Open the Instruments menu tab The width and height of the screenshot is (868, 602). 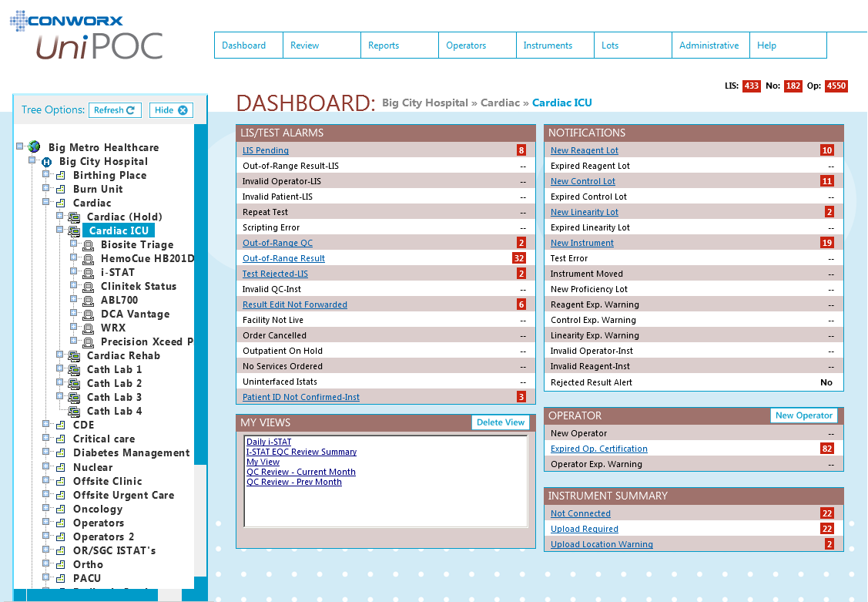coord(555,45)
